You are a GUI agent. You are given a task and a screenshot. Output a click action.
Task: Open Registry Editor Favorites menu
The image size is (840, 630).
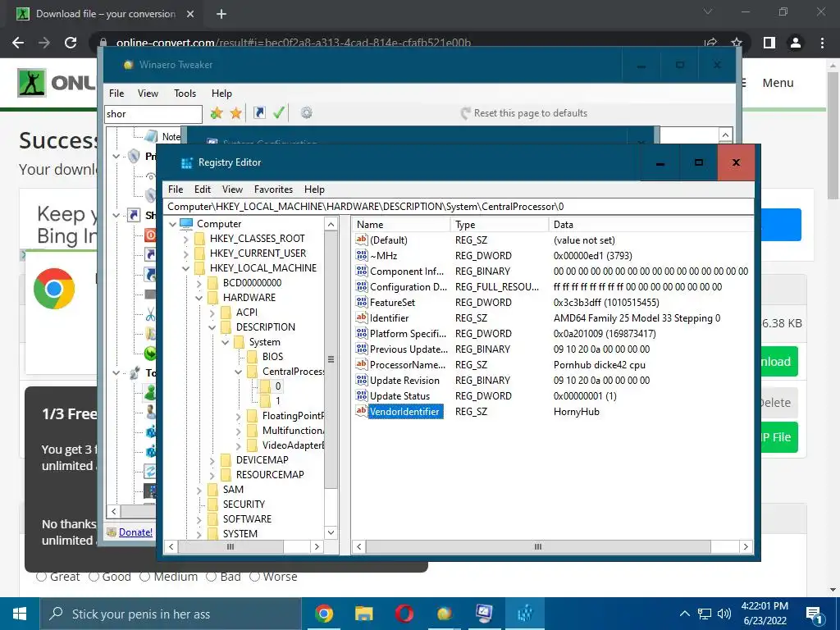[x=273, y=189]
